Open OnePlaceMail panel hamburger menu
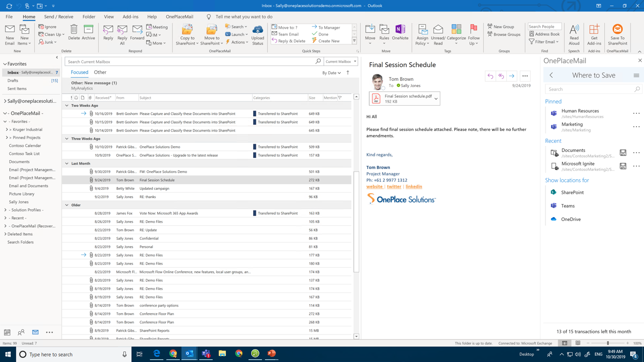This screenshot has width=644, height=362. tap(636, 75)
